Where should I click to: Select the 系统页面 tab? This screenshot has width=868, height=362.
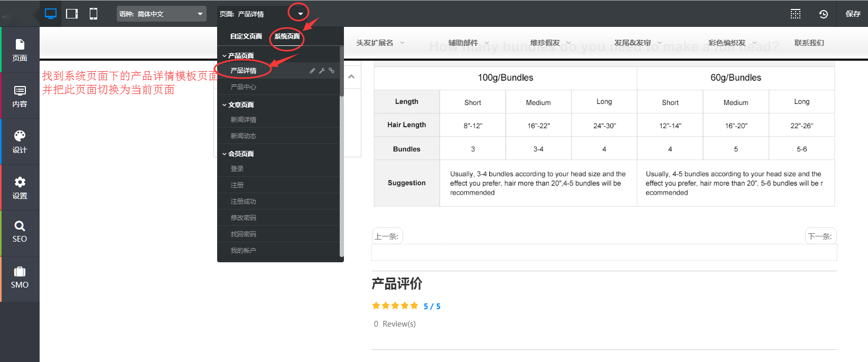pyautogui.click(x=287, y=36)
